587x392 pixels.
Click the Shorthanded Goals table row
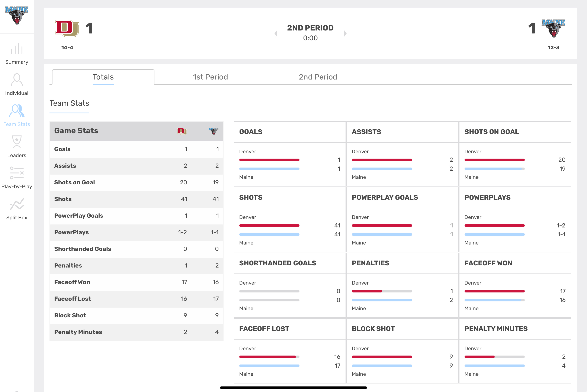click(137, 249)
